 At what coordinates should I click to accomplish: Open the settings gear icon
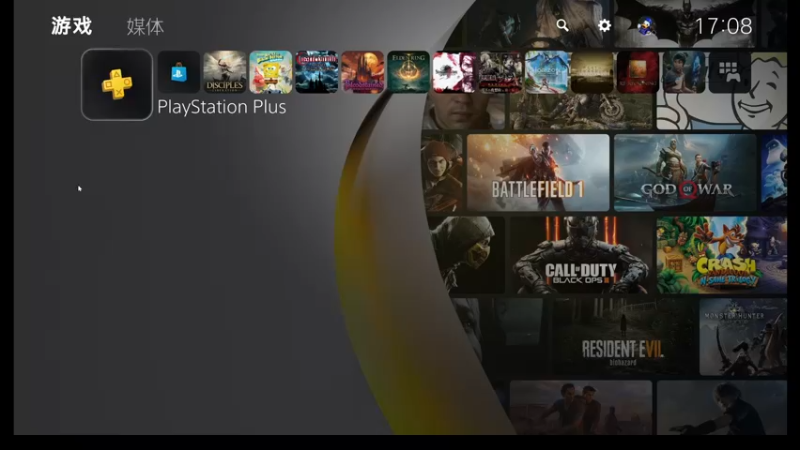point(605,26)
